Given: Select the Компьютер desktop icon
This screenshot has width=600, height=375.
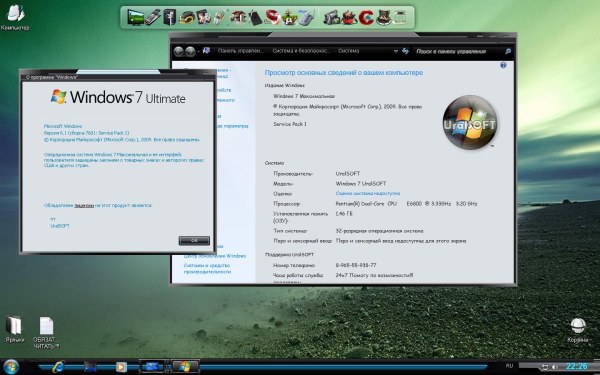Looking at the screenshot, I should pos(15,17).
